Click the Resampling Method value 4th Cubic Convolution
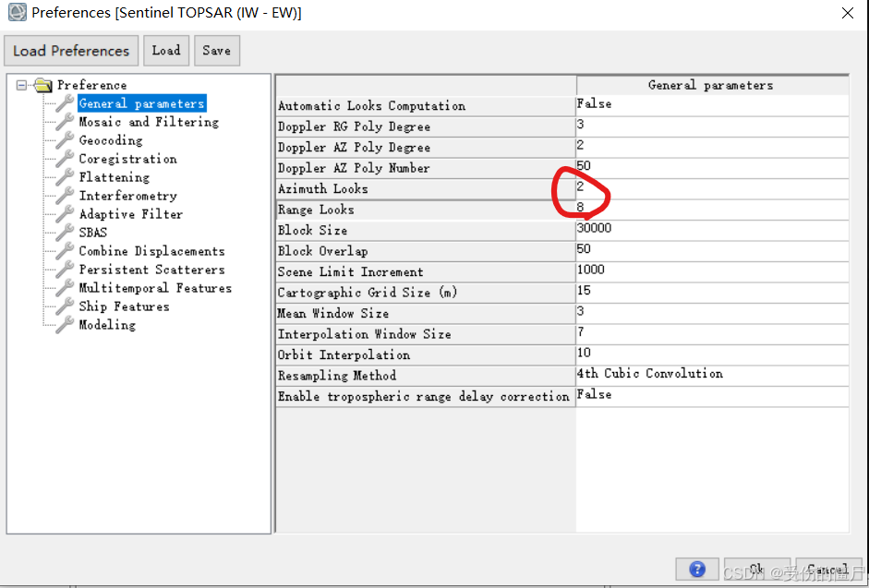This screenshot has width=869, height=588. pyautogui.click(x=712, y=375)
